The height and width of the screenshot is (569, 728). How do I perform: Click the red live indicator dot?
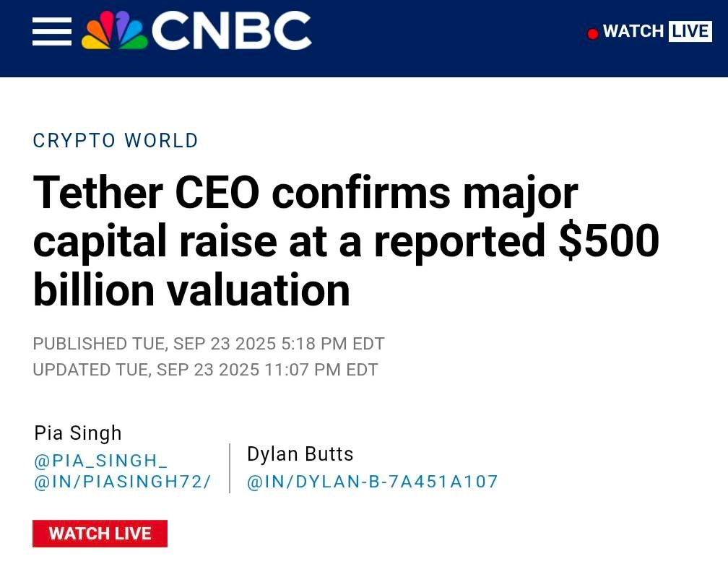(x=592, y=34)
